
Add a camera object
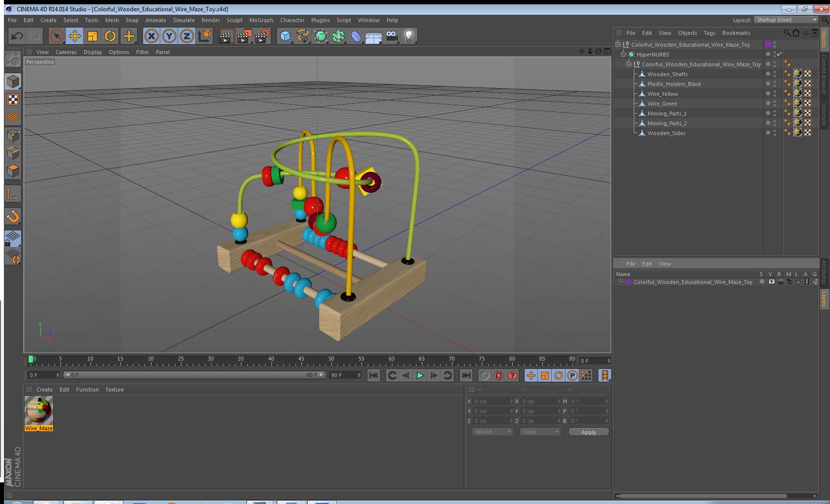click(391, 36)
